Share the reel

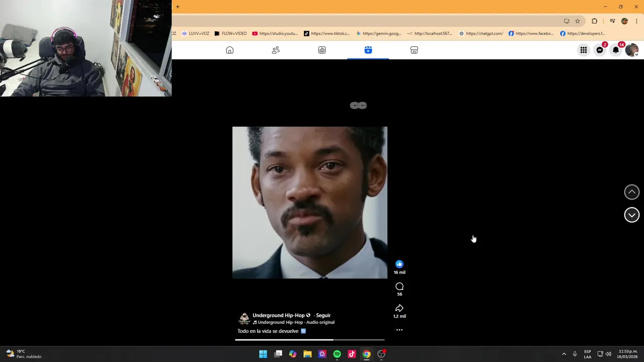[399, 308]
